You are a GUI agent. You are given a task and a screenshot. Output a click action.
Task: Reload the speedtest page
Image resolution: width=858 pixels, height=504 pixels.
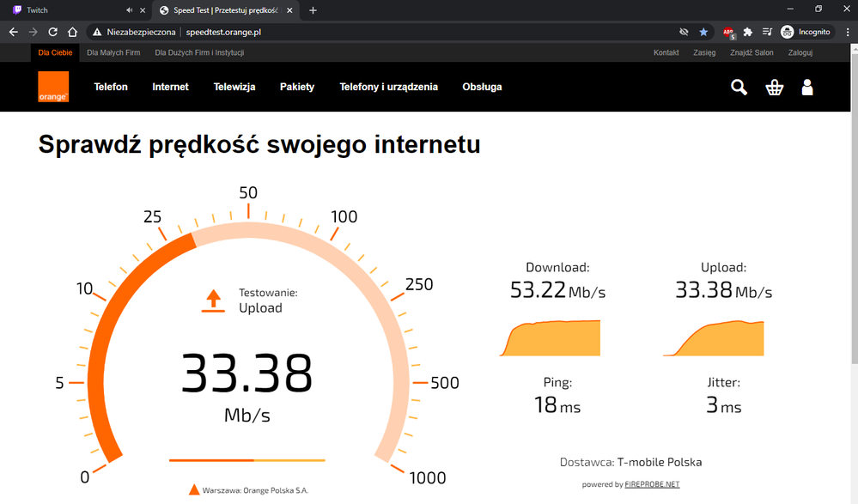coord(52,33)
